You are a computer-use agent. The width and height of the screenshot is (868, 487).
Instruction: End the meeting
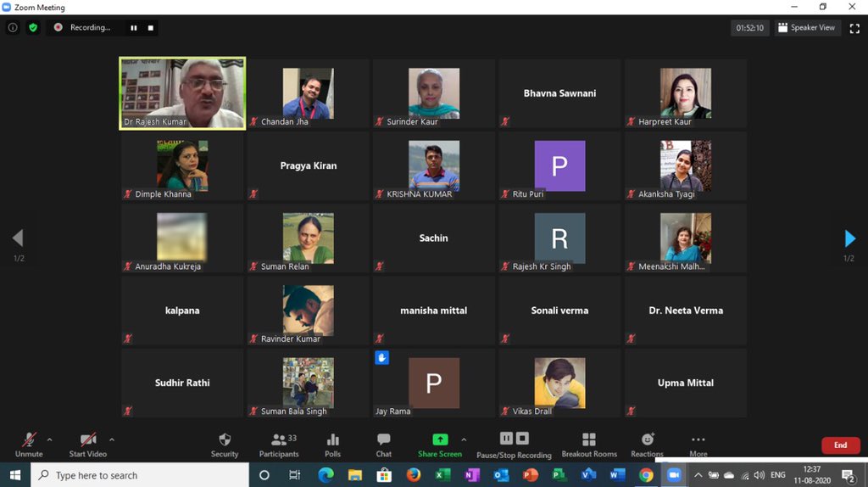[840, 445]
